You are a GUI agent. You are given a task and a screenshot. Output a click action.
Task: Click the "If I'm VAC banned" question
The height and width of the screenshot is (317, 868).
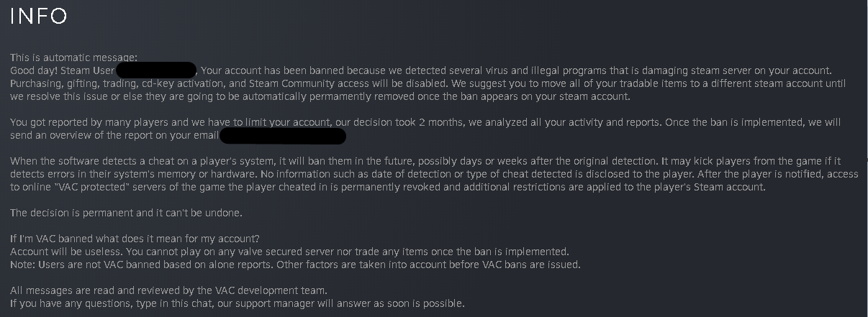tap(135, 239)
